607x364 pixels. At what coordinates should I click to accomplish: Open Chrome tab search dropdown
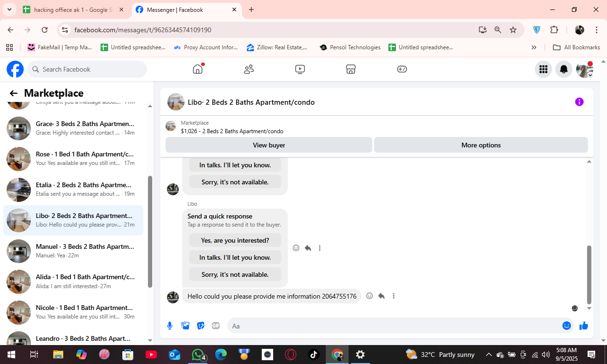[x=9, y=9]
